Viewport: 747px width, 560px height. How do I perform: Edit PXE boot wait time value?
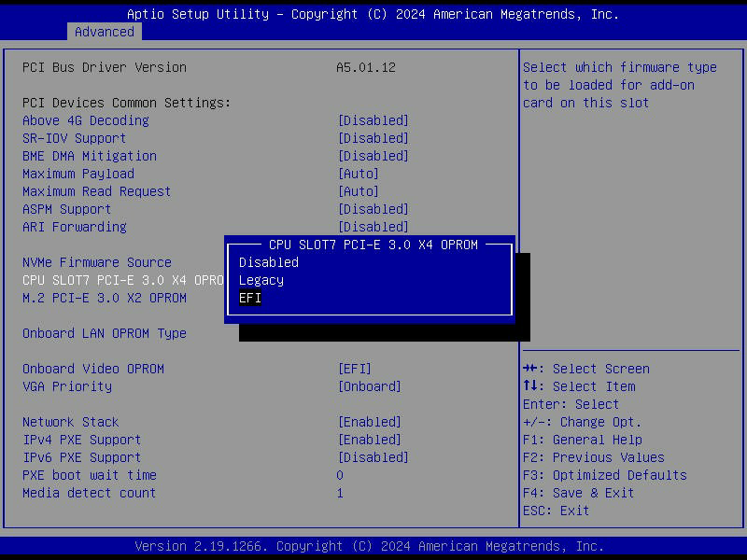tap(340, 475)
